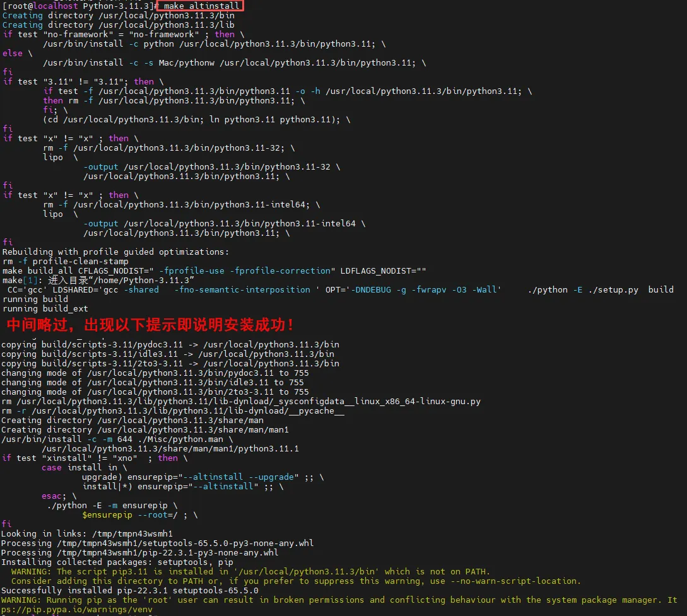The image size is (687, 616).
Task: Click "changing mode of" line for 2to3-3.11
Action: (x=155, y=392)
